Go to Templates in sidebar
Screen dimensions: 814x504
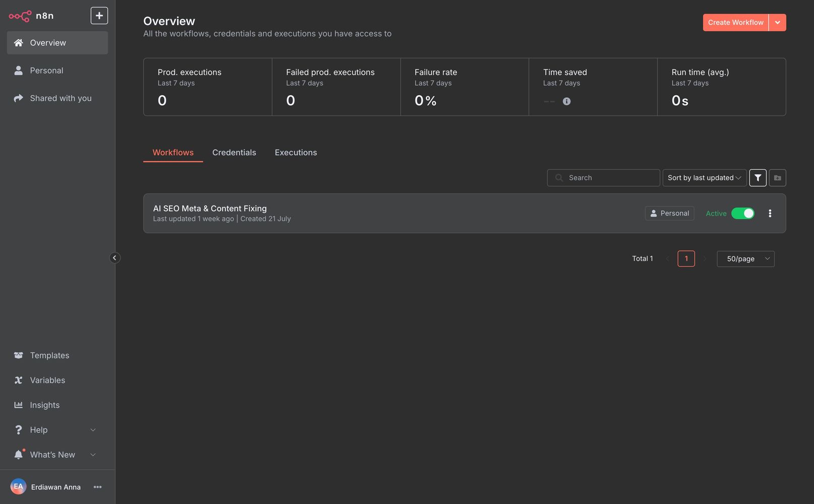[x=49, y=355]
